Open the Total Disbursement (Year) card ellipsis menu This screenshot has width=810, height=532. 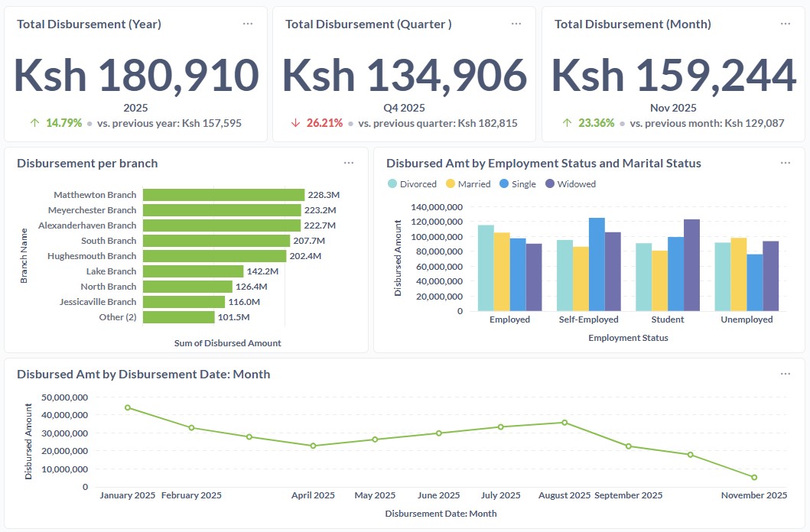[x=248, y=24]
